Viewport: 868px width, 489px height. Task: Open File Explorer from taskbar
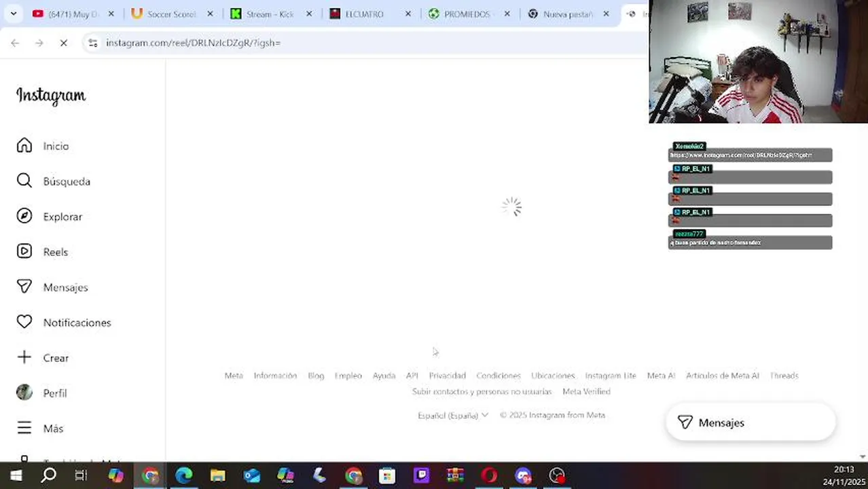(x=217, y=475)
